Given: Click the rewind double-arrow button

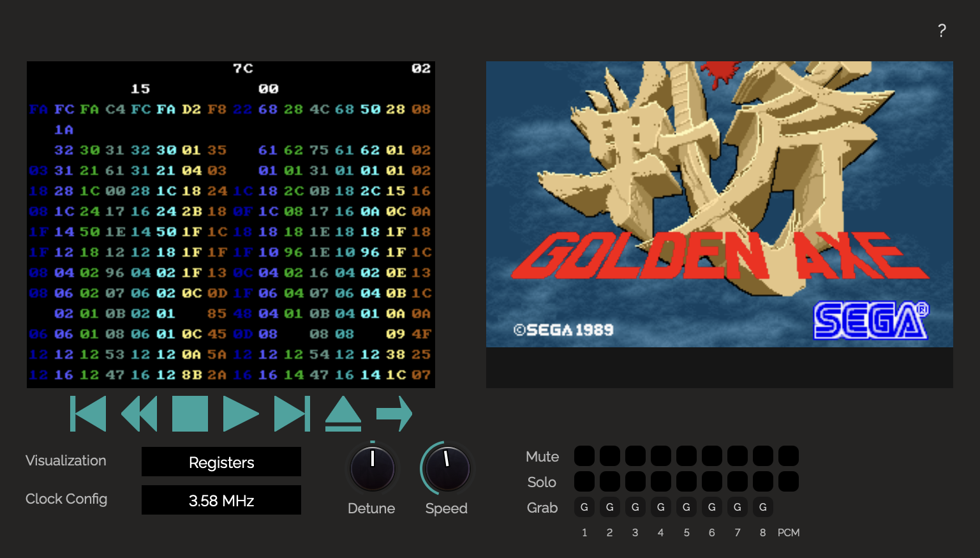Looking at the screenshot, I should click(x=139, y=414).
